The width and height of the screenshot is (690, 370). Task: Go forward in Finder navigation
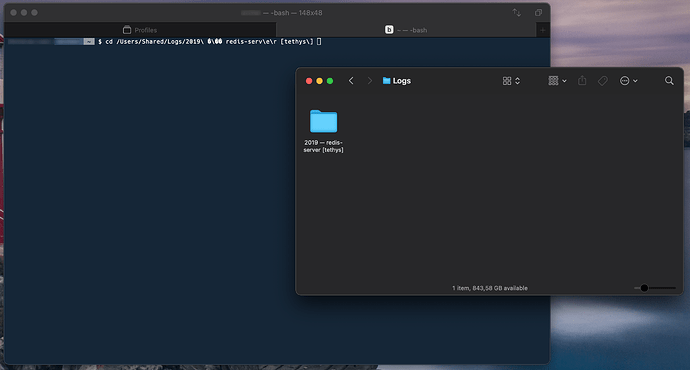click(370, 81)
